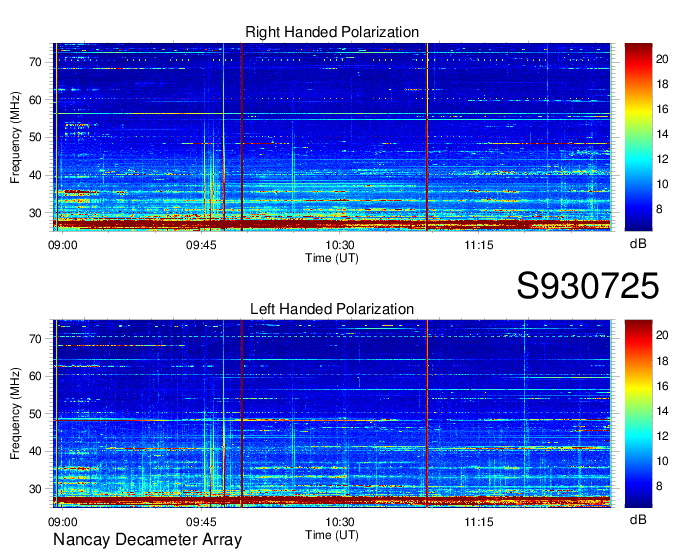Click the 10:30 tick label on the lower plot

[x=340, y=522]
